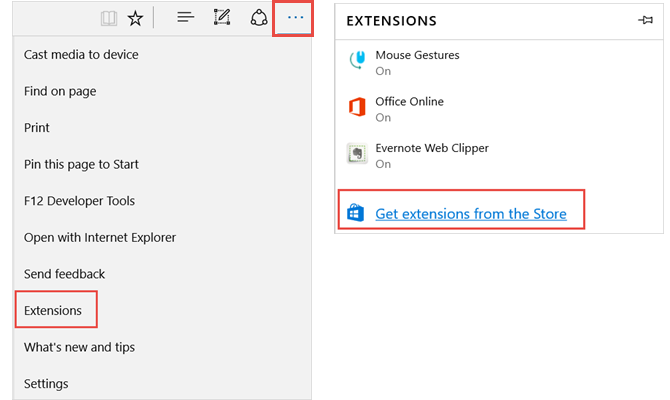Viewport: 670px width, 400px height.
Task: Choose Send feedback
Action: point(65,274)
